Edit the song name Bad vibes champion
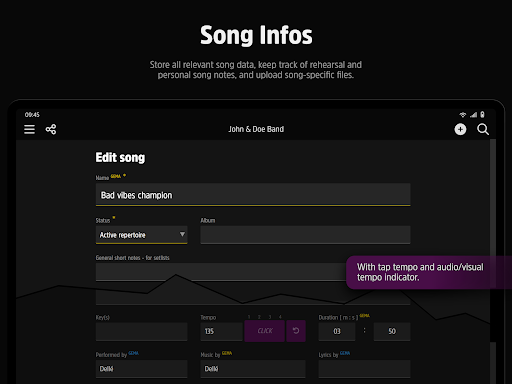Image resolution: width=512 pixels, height=384 pixels. (x=253, y=195)
